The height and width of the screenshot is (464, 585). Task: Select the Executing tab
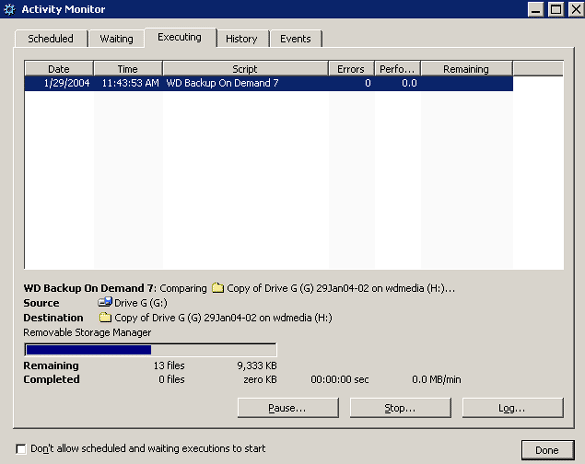pos(179,37)
